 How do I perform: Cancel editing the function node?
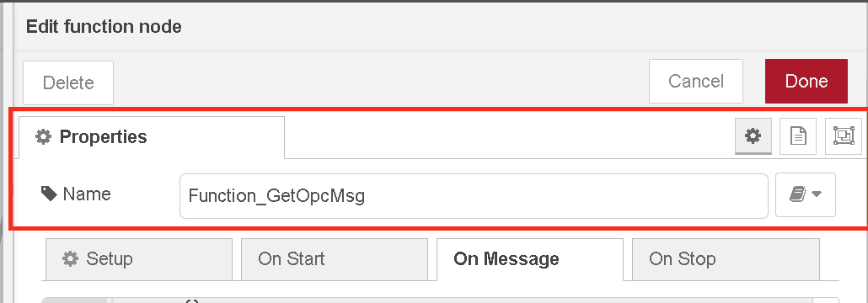click(696, 82)
